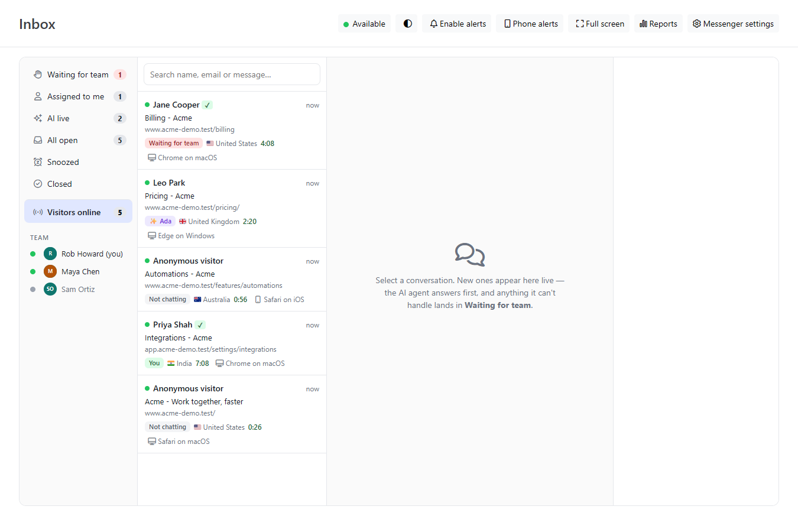Click the chat bubbles icon in empty pane

click(470, 255)
